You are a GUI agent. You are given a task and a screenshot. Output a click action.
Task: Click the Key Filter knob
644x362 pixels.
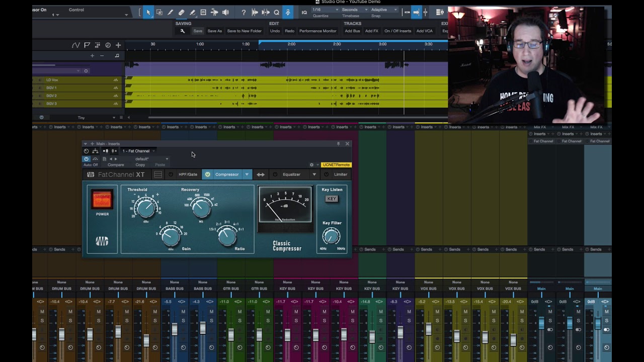[x=332, y=236]
